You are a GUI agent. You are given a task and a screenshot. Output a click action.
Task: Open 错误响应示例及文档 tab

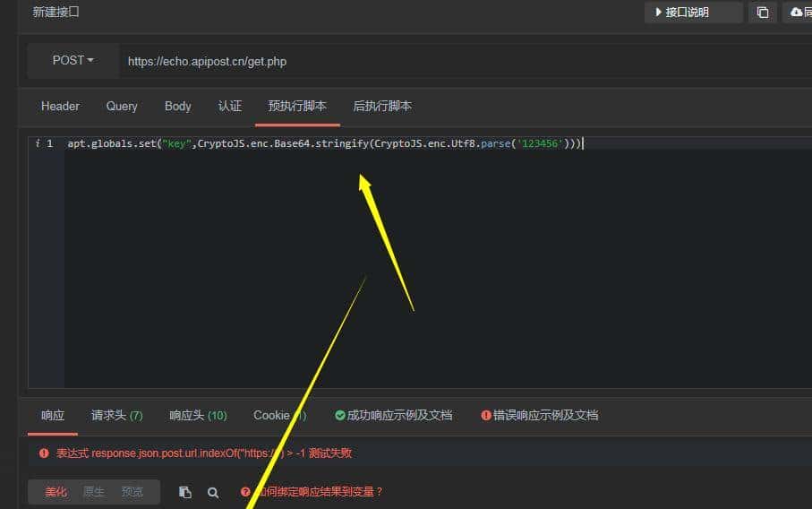click(x=540, y=415)
